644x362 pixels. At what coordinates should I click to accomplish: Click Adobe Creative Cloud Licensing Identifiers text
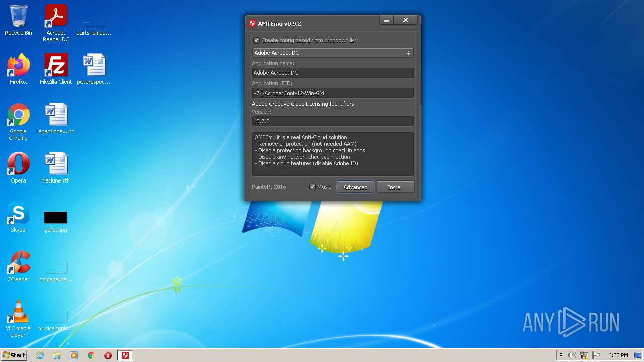303,104
